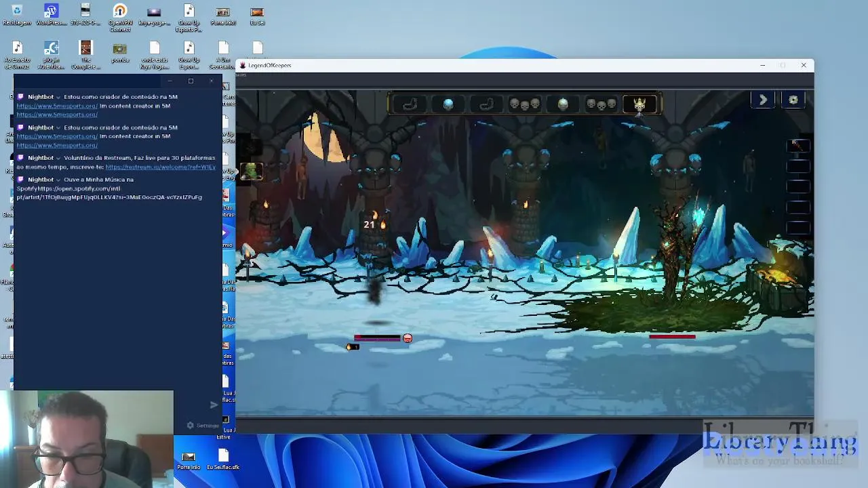The width and height of the screenshot is (868, 488).
Task: Open the first 5mesports.org link in chat
Action: pyautogui.click(x=57, y=106)
